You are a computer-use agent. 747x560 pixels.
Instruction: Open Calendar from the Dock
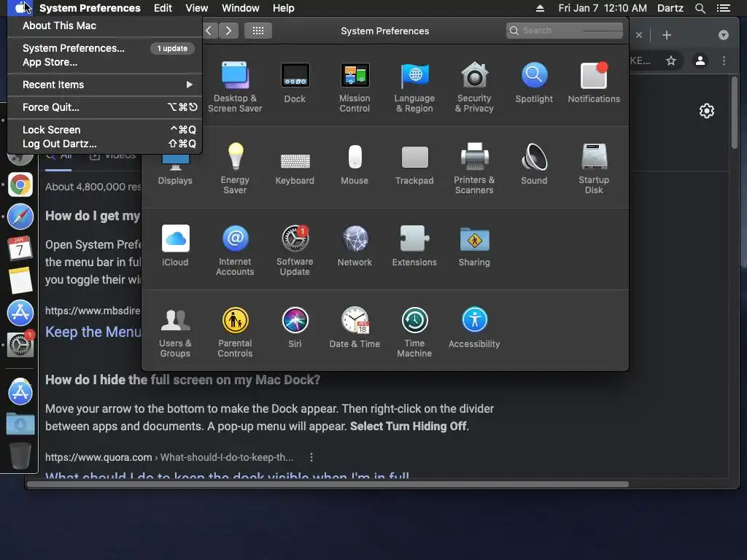[x=20, y=248]
